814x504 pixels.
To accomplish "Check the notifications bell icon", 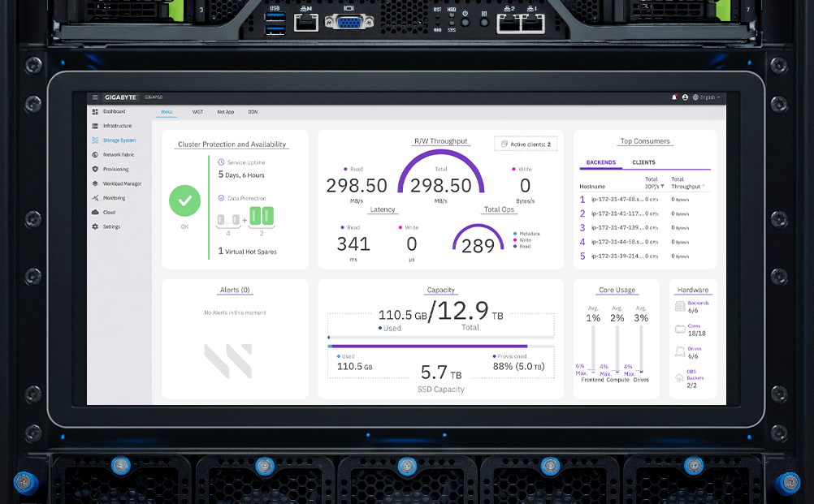I will pyautogui.click(x=674, y=97).
